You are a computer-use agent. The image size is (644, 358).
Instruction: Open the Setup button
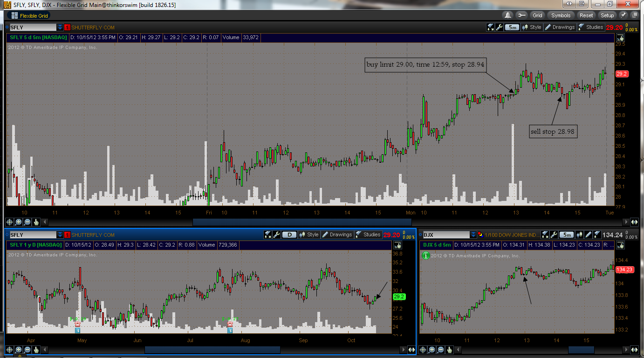[607, 15]
